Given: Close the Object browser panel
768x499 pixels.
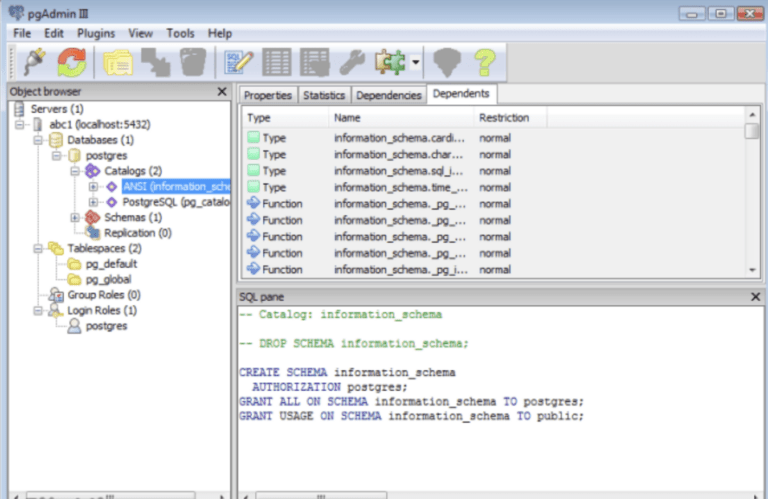Looking at the screenshot, I should (222, 92).
